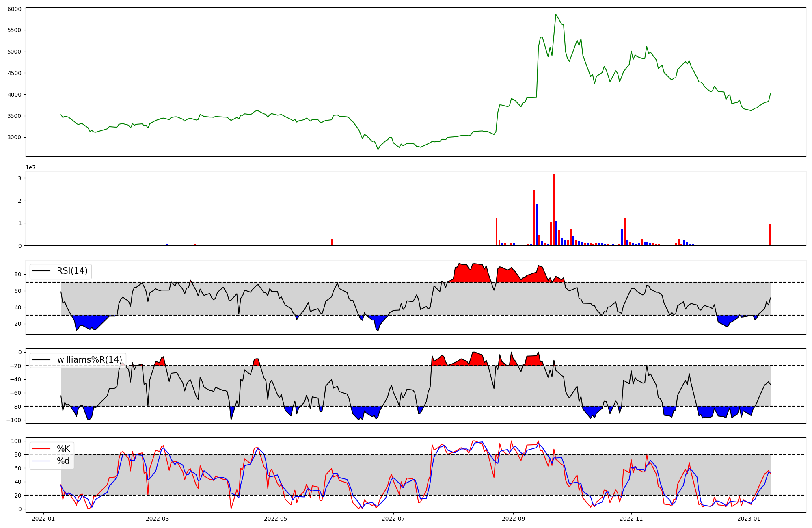
Task: Click the last red volume bar at right
Action: pos(769,236)
